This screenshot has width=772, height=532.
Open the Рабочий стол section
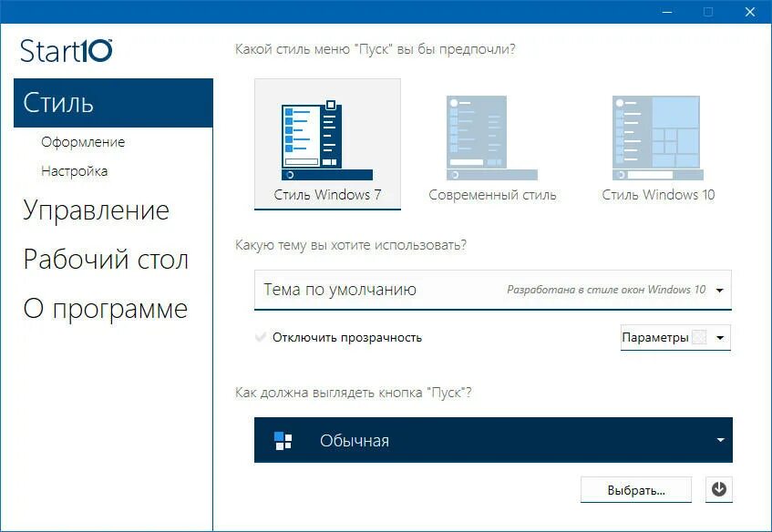coord(106,259)
